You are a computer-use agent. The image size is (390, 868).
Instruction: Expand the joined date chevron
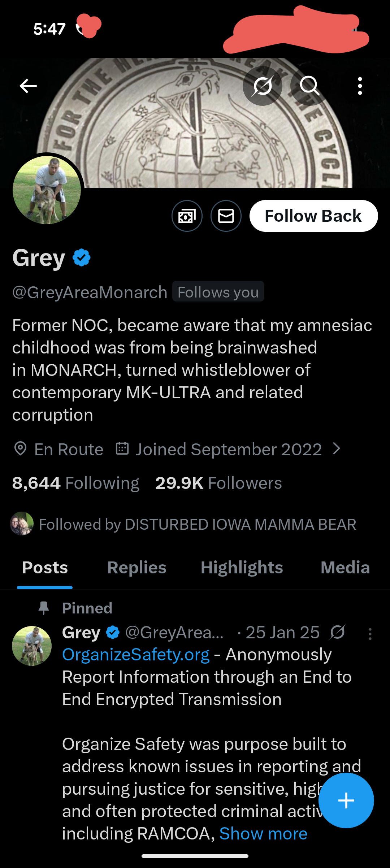click(337, 449)
